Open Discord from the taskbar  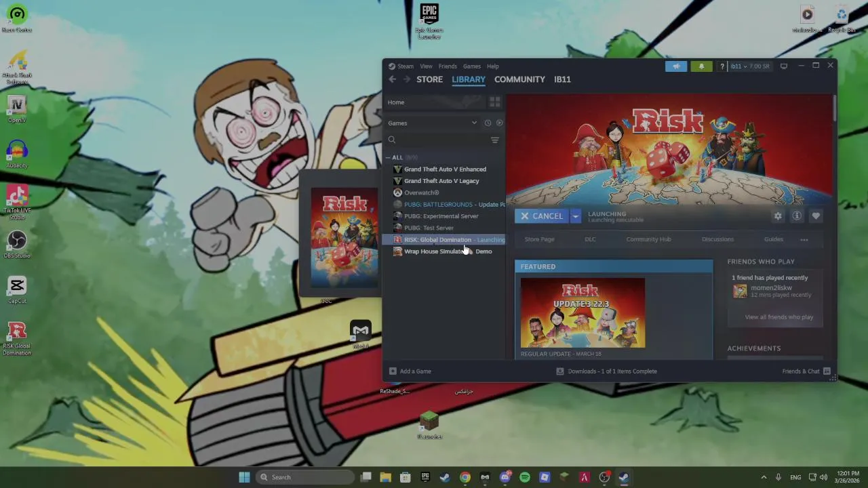click(505, 477)
